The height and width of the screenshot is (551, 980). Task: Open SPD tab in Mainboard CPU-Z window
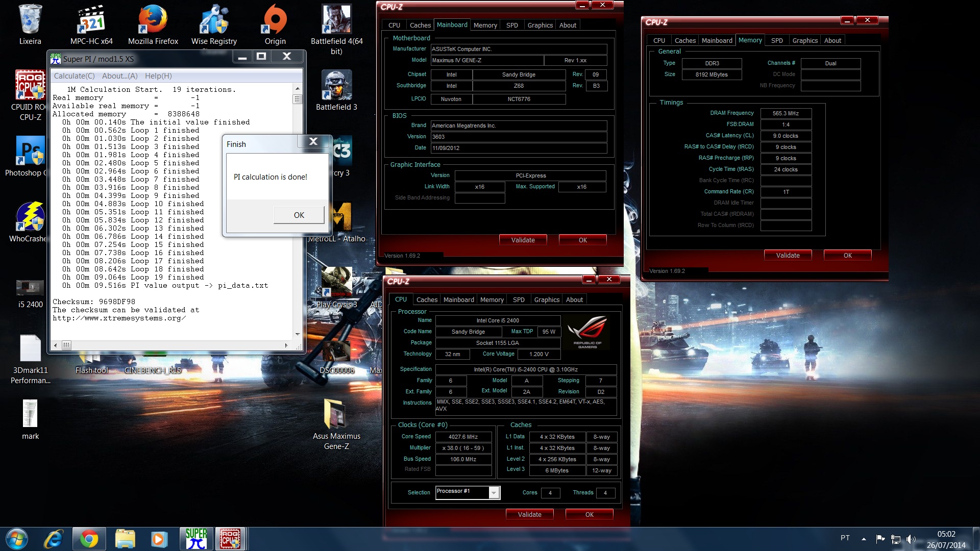(x=512, y=25)
